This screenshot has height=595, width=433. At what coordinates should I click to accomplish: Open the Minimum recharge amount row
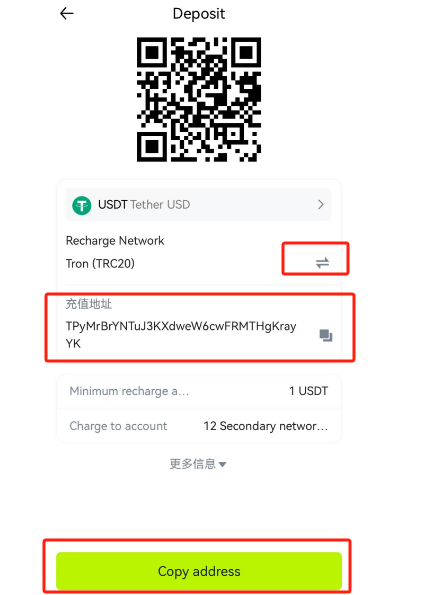click(198, 391)
